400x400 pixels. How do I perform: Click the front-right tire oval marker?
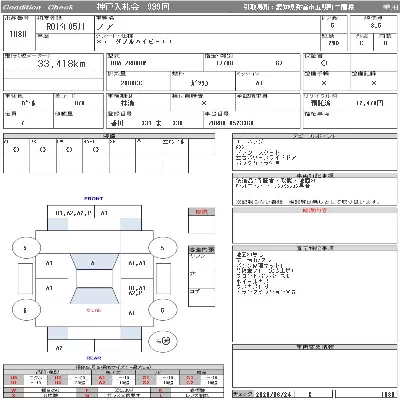(162, 248)
